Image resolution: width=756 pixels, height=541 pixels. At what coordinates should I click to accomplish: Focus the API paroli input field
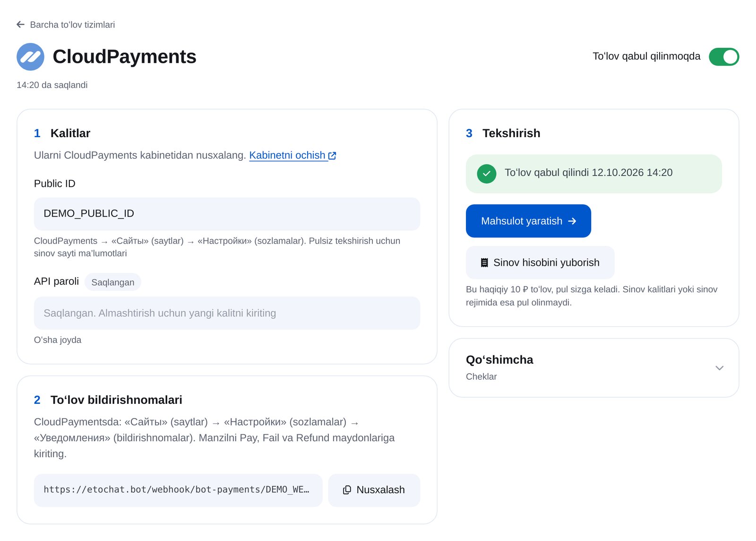(x=227, y=313)
